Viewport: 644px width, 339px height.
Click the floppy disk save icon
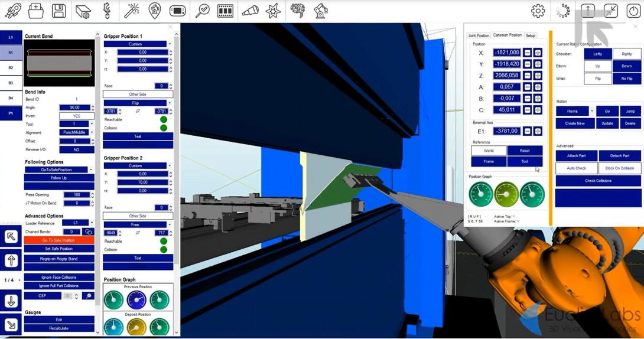pos(58,11)
